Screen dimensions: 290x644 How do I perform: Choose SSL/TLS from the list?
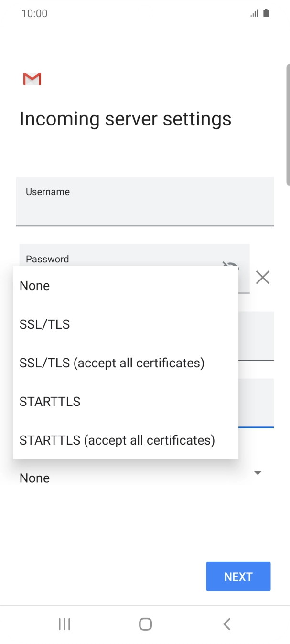point(44,324)
